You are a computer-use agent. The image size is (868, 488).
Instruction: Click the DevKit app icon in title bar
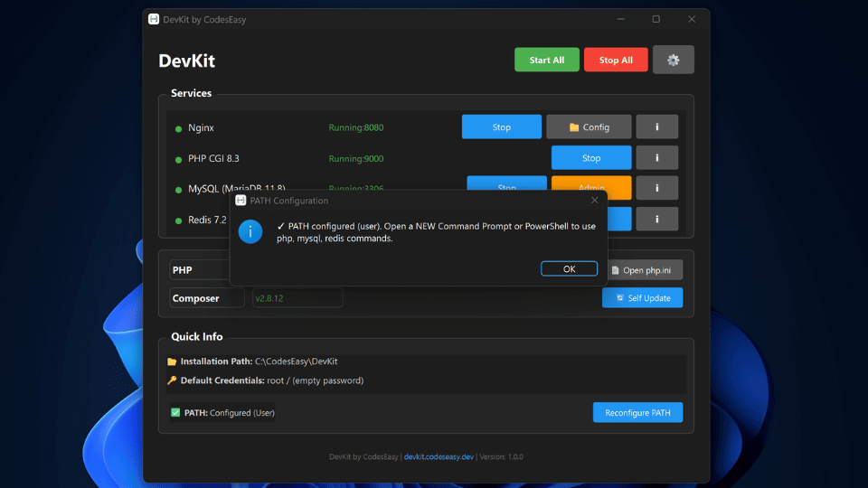click(154, 19)
